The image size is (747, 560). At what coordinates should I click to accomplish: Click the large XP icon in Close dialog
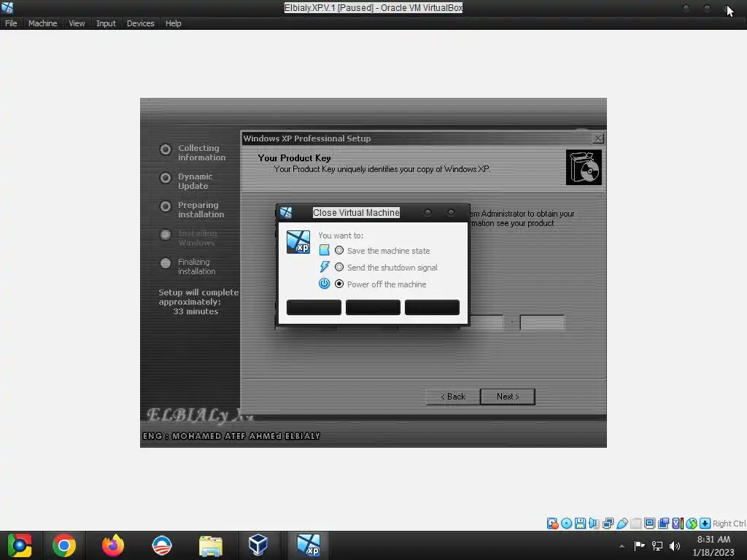[x=298, y=242]
